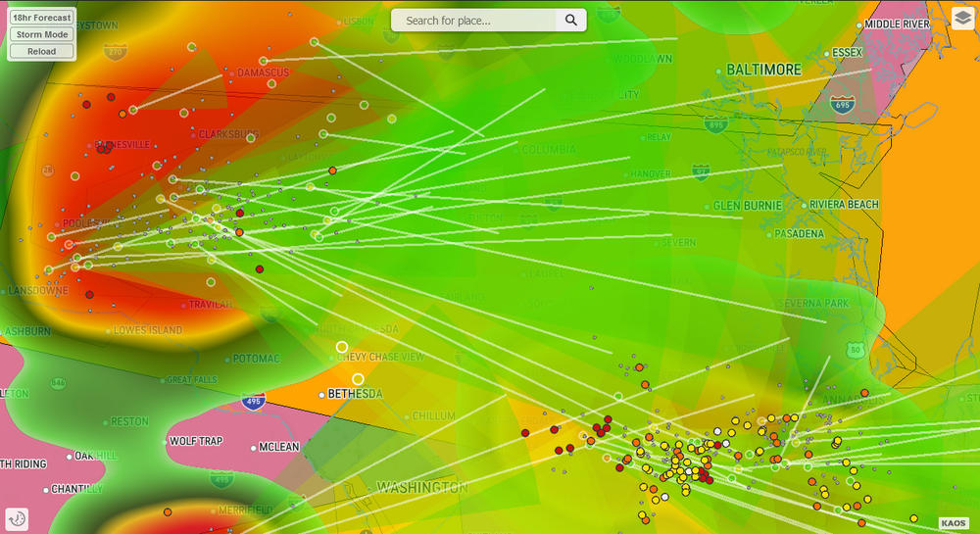Click the LANSDOWNE label

click(38, 291)
